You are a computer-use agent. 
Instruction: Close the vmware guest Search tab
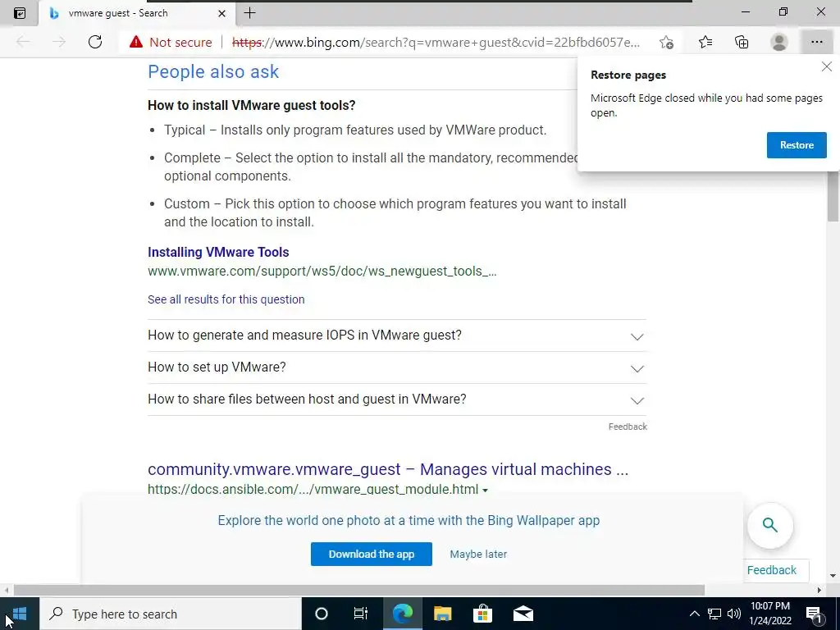pos(221,13)
